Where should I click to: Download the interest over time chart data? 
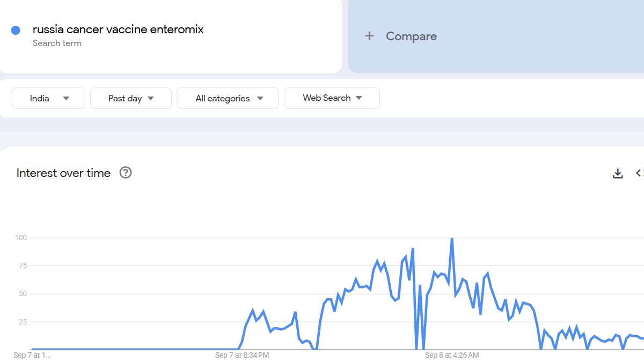point(618,173)
